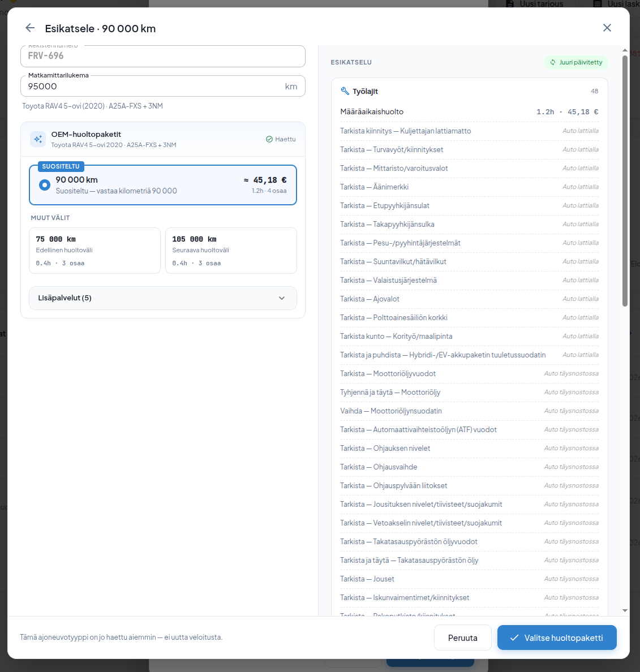This screenshot has height=672, width=640.
Task: Click 'Tarkista — Ohjausvaihde' row
Action: tap(470, 467)
